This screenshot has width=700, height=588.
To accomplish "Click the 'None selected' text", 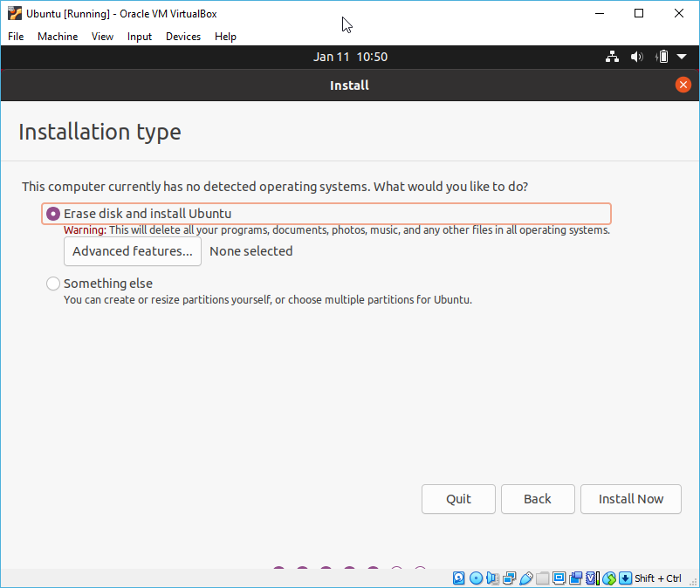I will tap(250, 251).
